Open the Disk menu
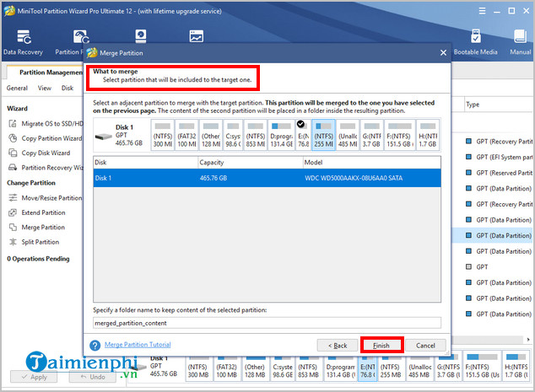This screenshot has width=535, height=392. click(x=68, y=88)
